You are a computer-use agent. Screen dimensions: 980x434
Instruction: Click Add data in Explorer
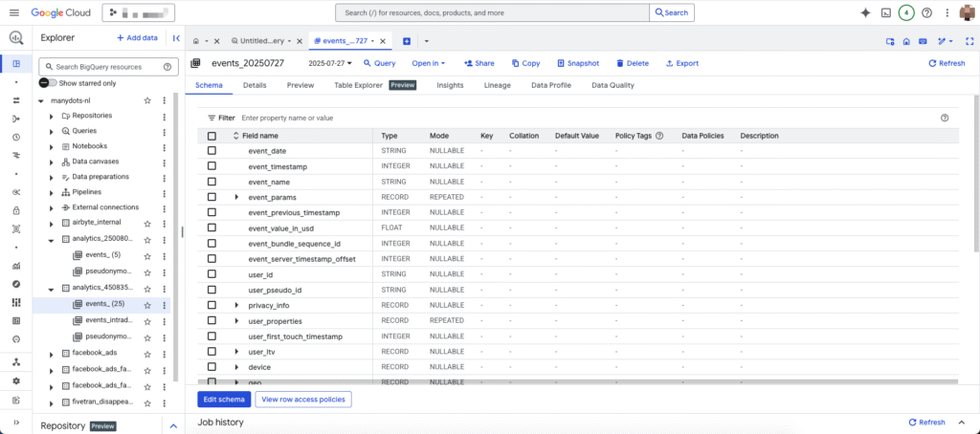pyautogui.click(x=137, y=38)
